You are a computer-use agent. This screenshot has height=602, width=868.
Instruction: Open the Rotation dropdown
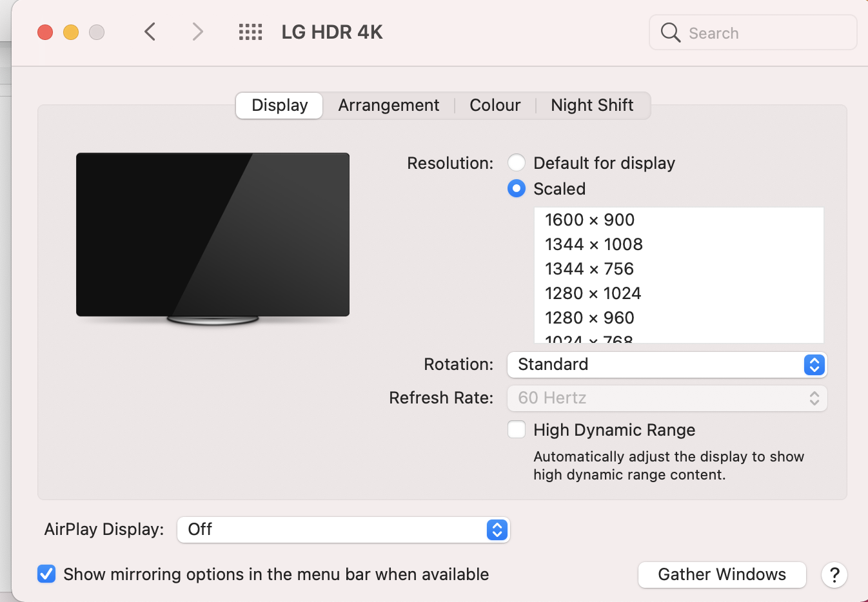667,364
